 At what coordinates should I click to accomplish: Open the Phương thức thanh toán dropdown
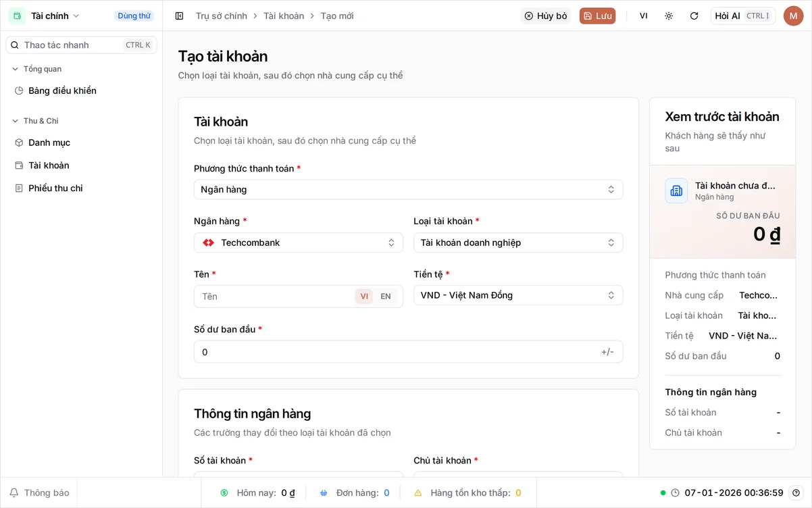408,189
